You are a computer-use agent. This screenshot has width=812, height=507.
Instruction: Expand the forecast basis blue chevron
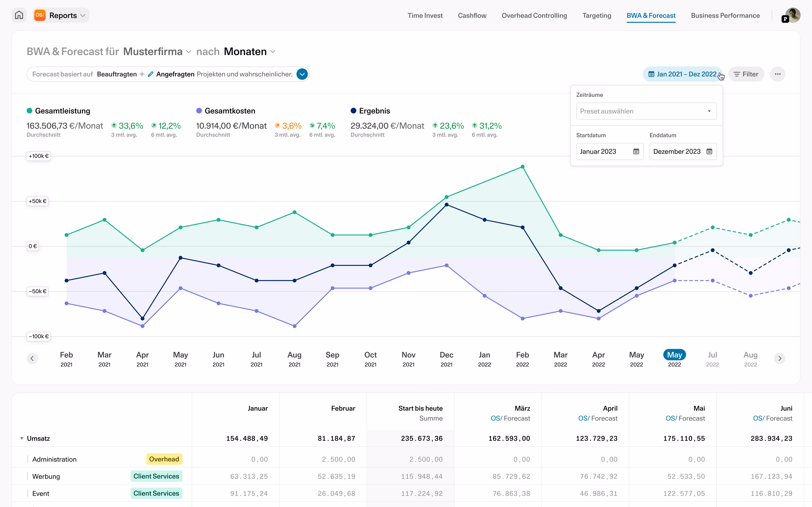click(x=302, y=74)
